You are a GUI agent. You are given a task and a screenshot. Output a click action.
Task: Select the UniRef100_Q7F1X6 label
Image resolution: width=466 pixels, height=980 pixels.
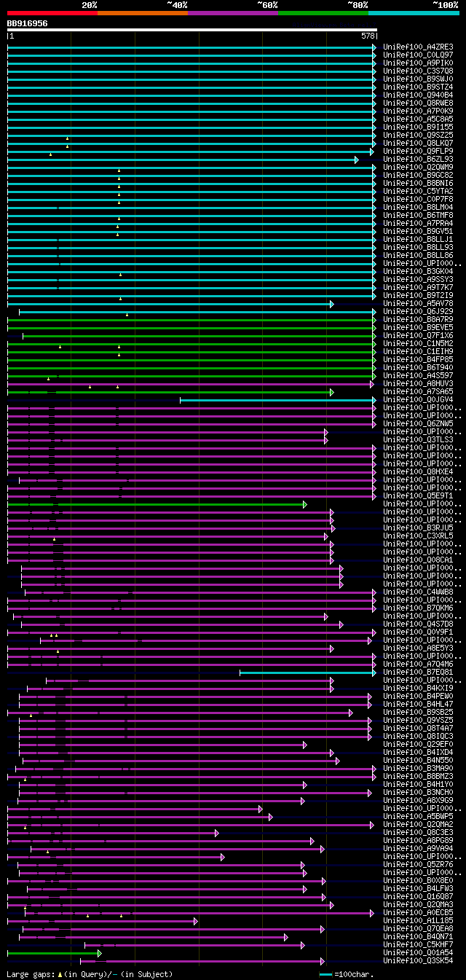418,335
